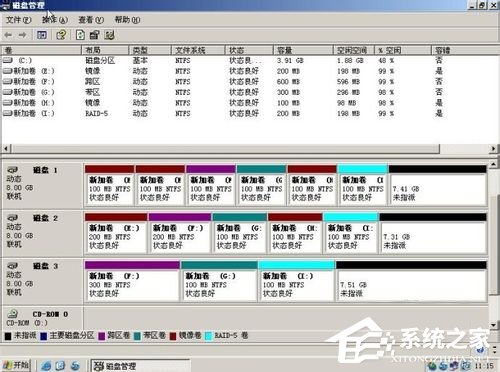
Task: Select the 磁盘 3 disk label
Action: coord(45,266)
